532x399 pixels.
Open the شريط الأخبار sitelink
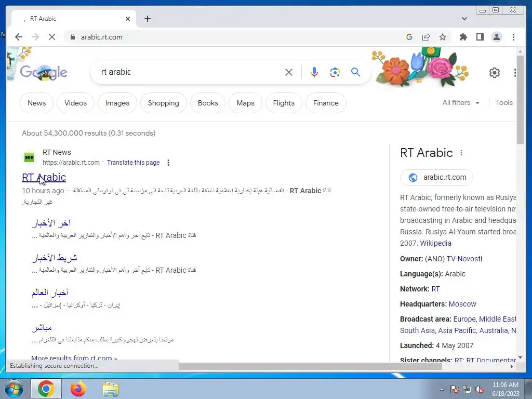point(54,258)
